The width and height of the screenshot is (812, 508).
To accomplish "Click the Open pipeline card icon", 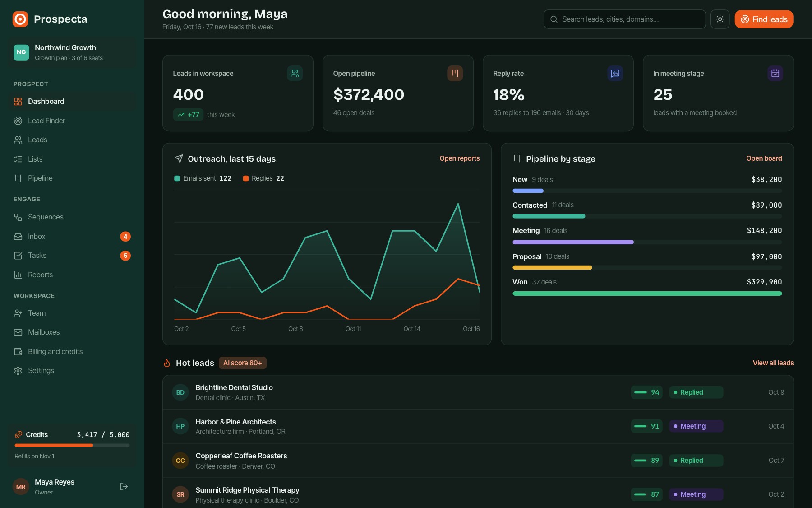I will click(455, 73).
